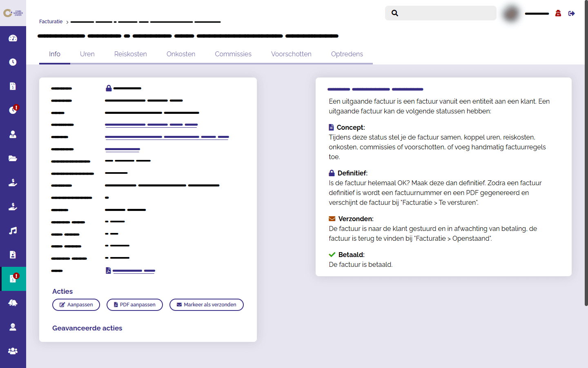Open the Voorschotten tab
588x368 pixels.
click(291, 54)
